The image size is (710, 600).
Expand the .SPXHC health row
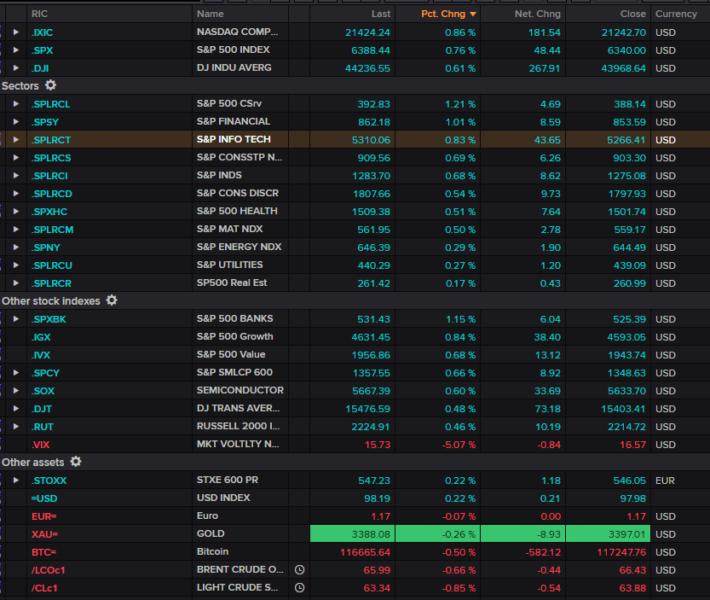16,211
